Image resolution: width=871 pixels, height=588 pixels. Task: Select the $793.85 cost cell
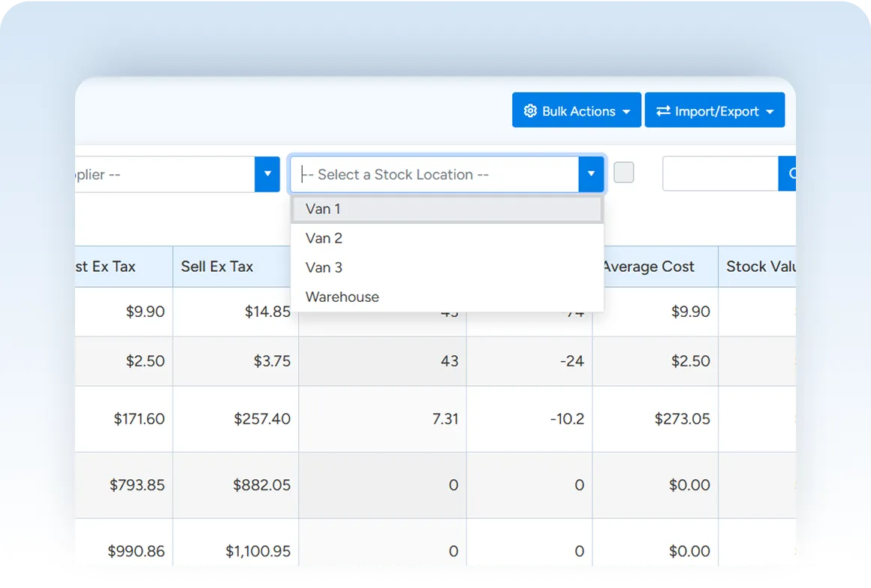click(124, 485)
